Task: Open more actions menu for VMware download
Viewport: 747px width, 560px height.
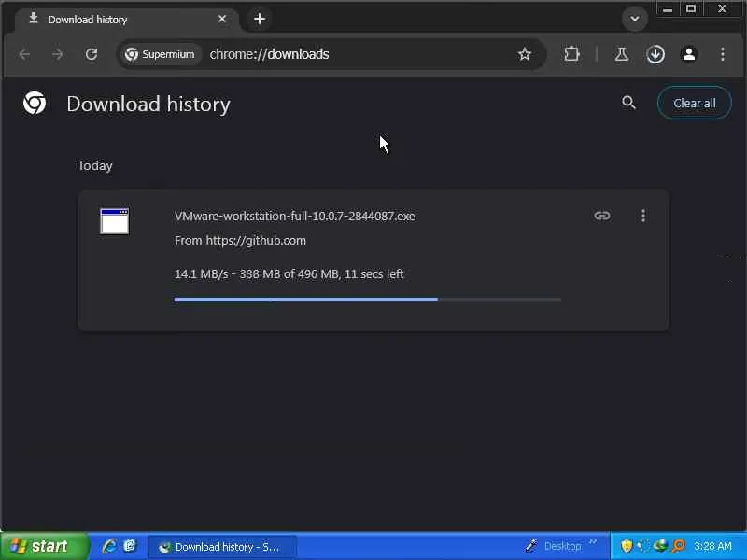Action: (643, 216)
